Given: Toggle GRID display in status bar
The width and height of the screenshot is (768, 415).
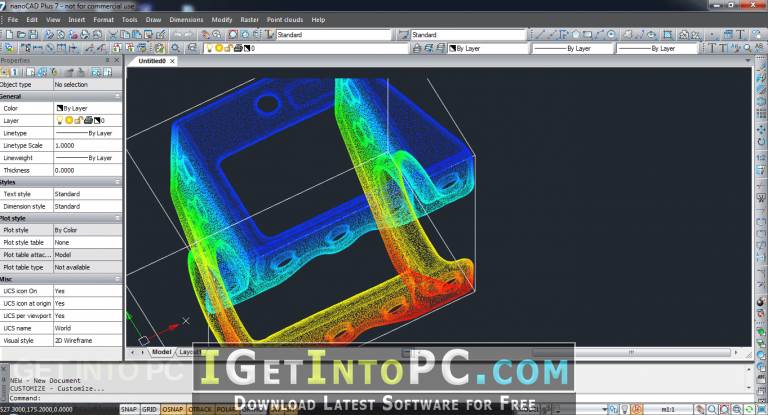Looking at the screenshot, I should pos(149,409).
